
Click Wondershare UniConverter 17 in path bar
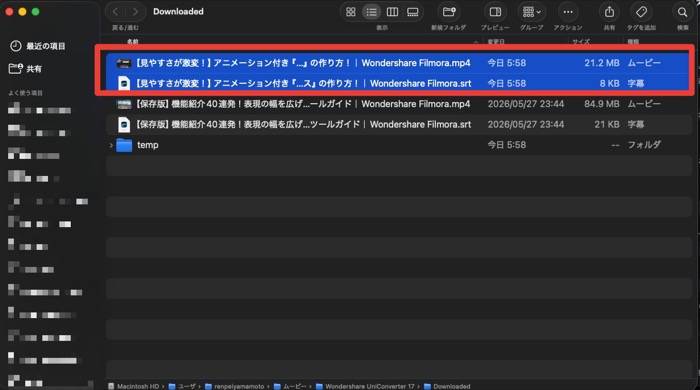(x=365, y=386)
